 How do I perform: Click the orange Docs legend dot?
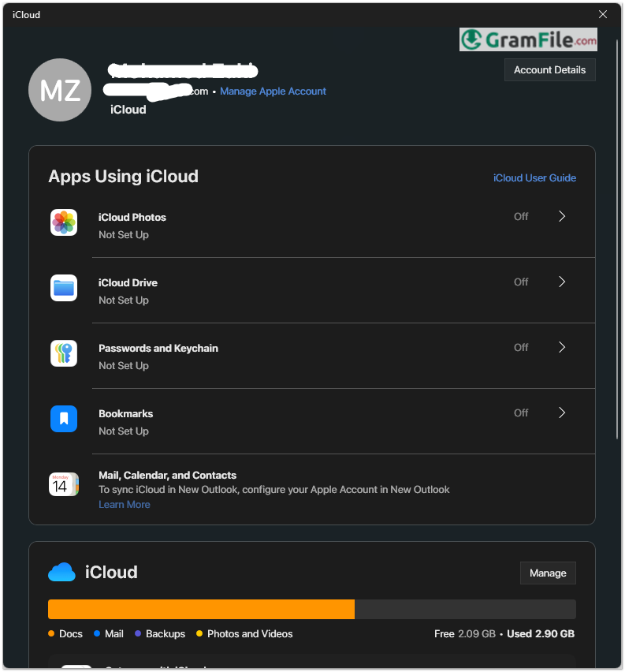tap(51, 633)
